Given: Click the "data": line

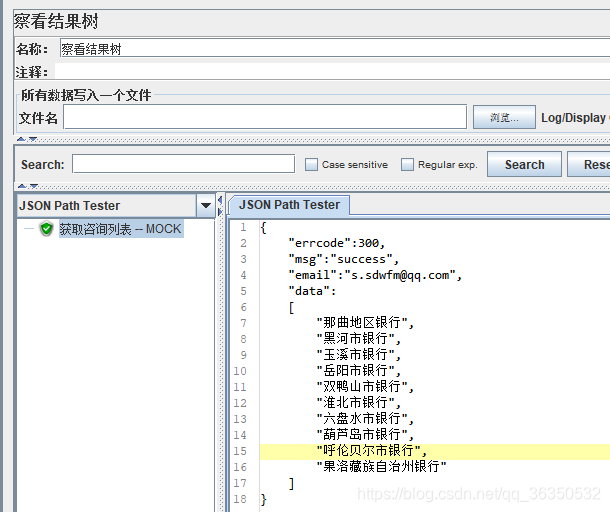Looking at the screenshot, I should [312, 291].
